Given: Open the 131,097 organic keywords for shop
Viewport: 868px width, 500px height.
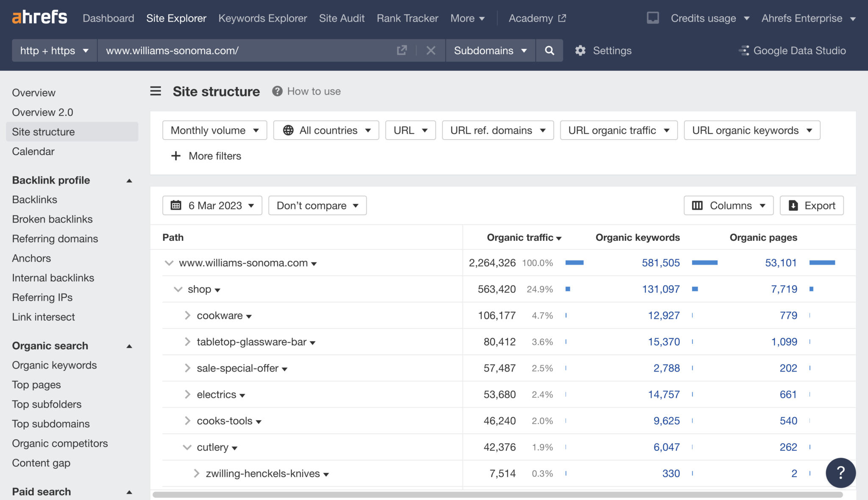Looking at the screenshot, I should pos(661,289).
